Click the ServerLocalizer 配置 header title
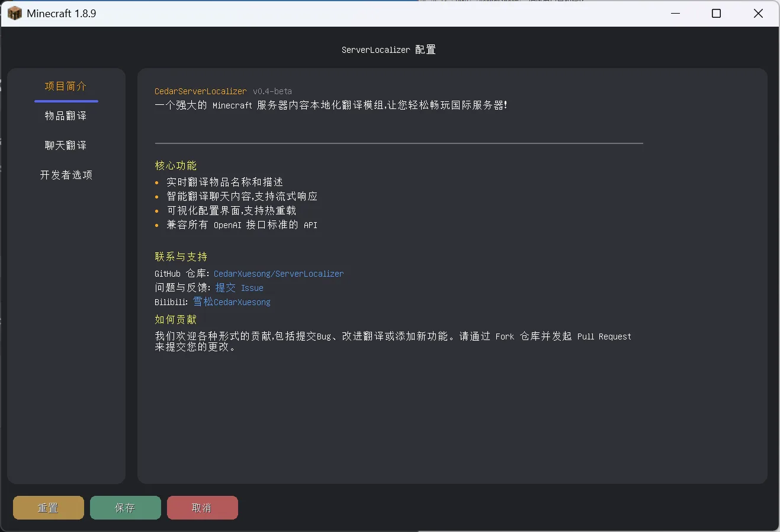 point(389,50)
